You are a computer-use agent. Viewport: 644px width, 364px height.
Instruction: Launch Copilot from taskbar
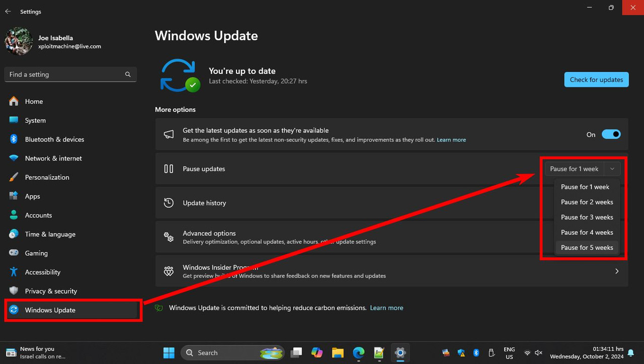(x=317, y=353)
